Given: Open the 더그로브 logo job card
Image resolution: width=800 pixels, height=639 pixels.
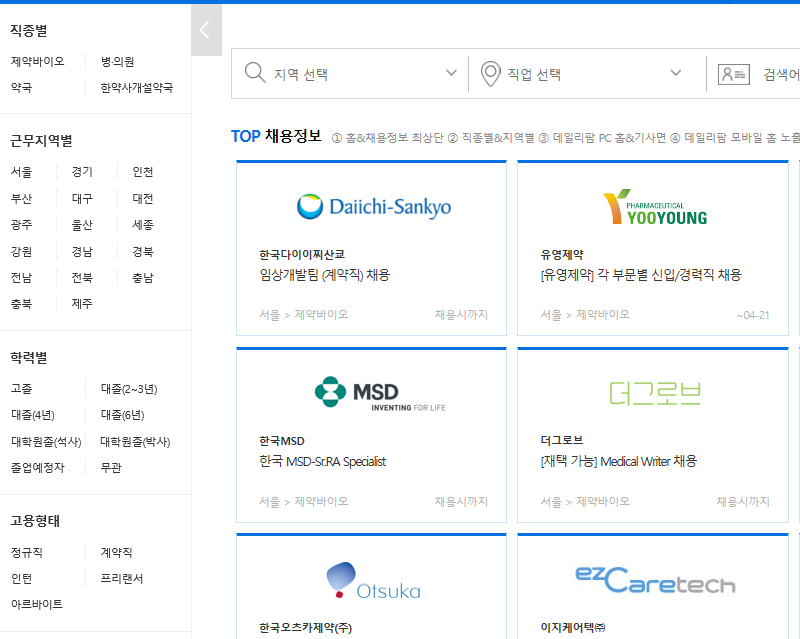Looking at the screenshot, I should pos(655,394).
